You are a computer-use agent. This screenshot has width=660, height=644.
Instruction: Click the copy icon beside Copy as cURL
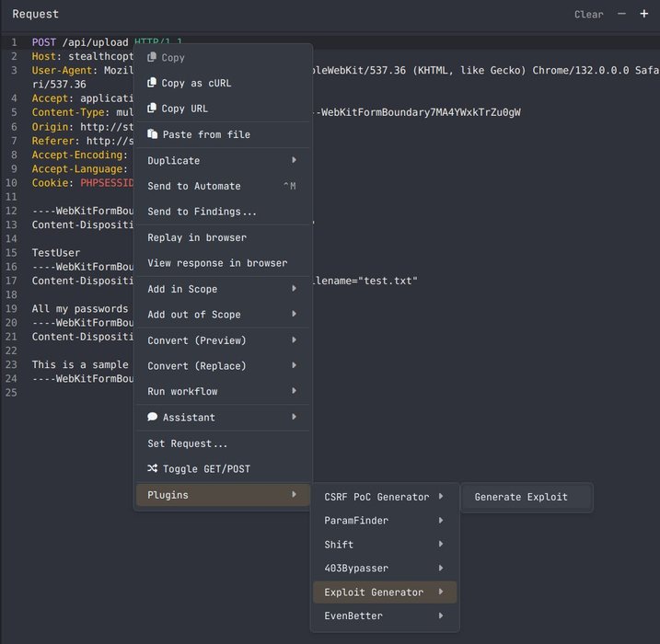[153, 83]
